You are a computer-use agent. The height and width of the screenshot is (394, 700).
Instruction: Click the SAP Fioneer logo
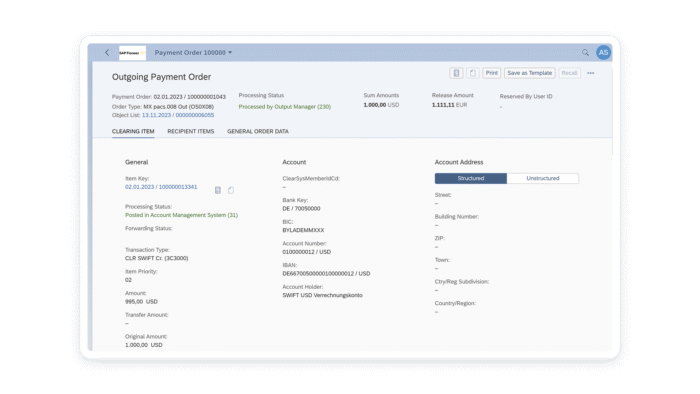click(x=132, y=53)
